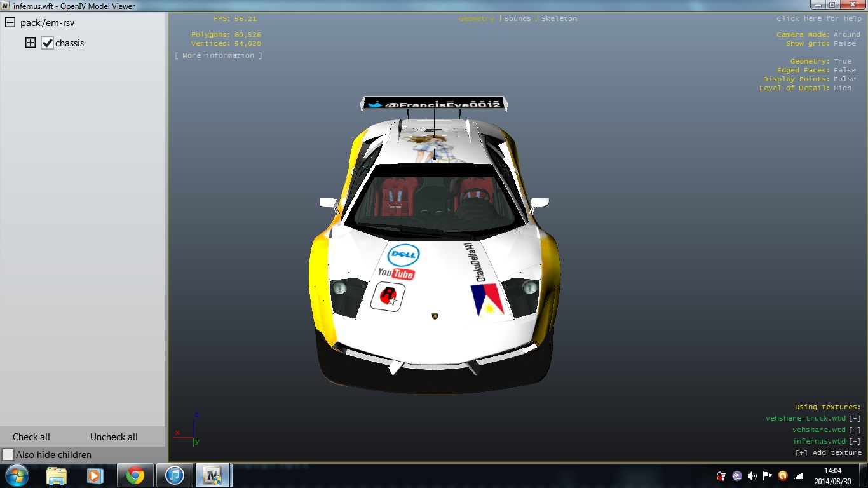Viewport: 868px width, 488px height.
Task: Open the volume speaker tray icon
Action: pos(752,475)
